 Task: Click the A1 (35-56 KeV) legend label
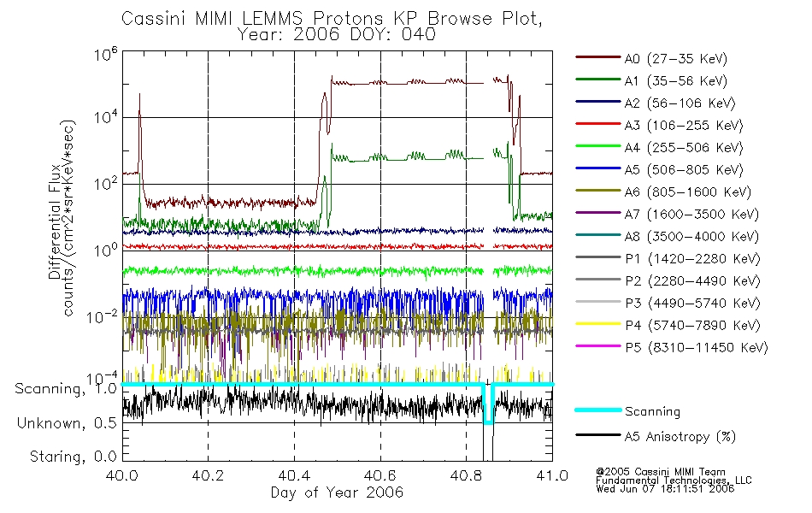[675, 81]
